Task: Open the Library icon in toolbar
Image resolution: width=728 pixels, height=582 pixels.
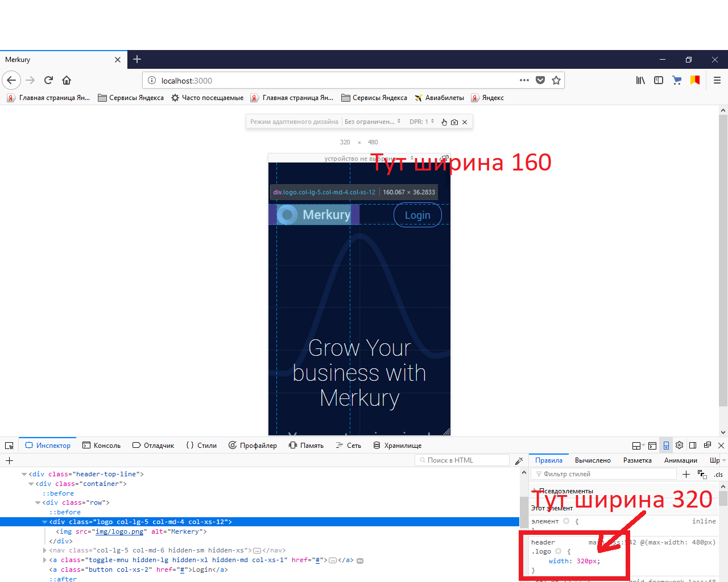Action: (x=640, y=80)
